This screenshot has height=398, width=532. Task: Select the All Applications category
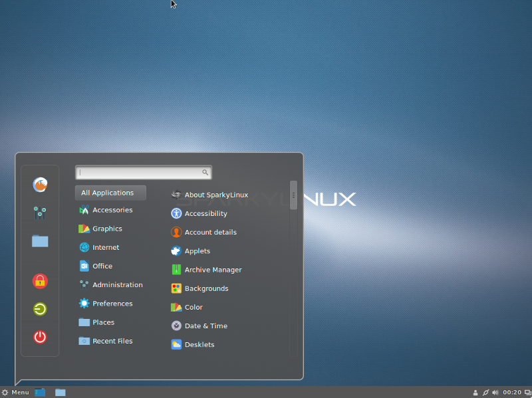pyautogui.click(x=110, y=193)
